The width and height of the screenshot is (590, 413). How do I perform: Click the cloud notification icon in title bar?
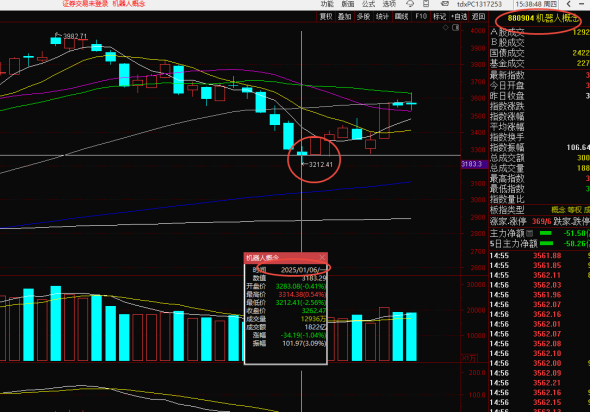coord(410,4)
